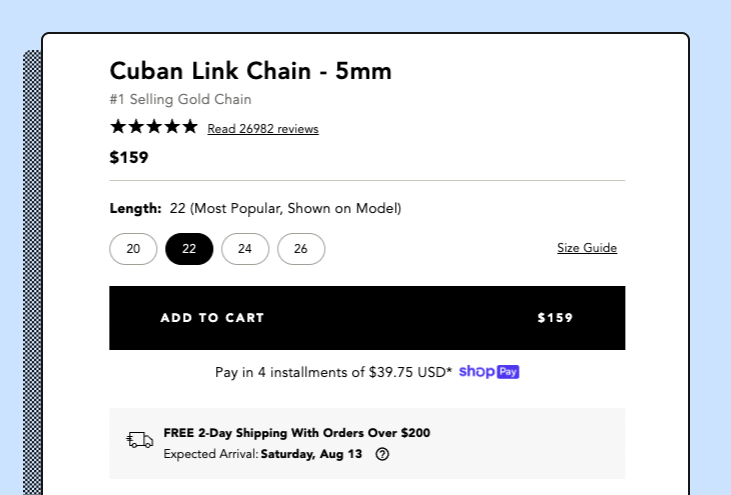Click the first star in the rating
This screenshot has height=495, width=731.
point(118,127)
